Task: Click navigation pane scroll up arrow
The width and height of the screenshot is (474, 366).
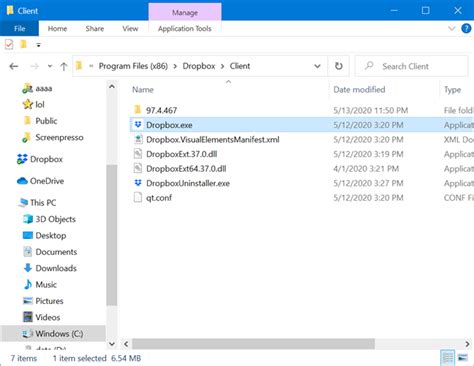Action: 112,87
